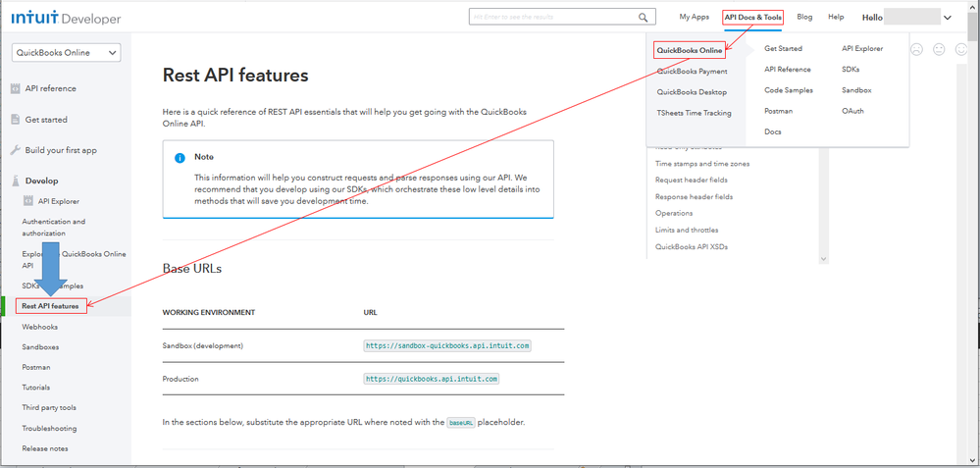Click the Rest API features page heading
This screenshot has width=980, height=468.
(235, 75)
